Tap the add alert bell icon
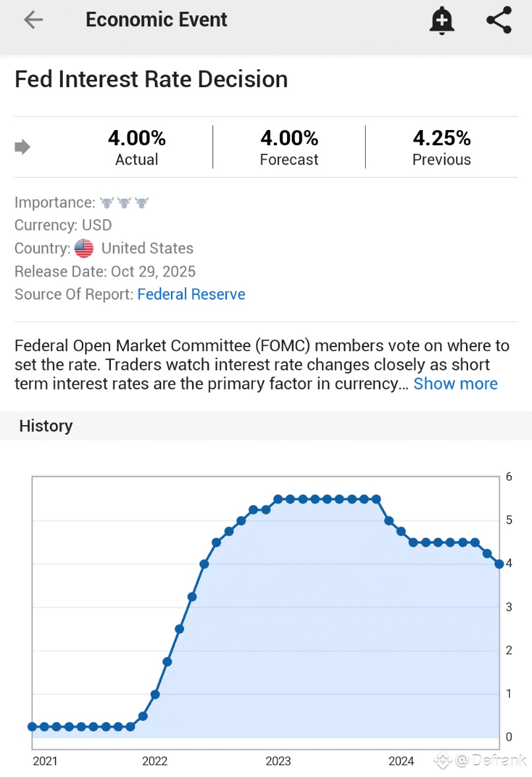This screenshot has width=532, height=777. (x=442, y=20)
